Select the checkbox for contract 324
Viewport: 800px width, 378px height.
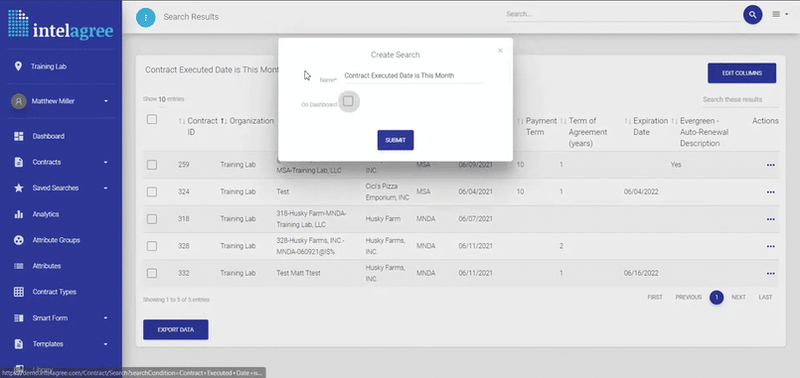[152, 192]
